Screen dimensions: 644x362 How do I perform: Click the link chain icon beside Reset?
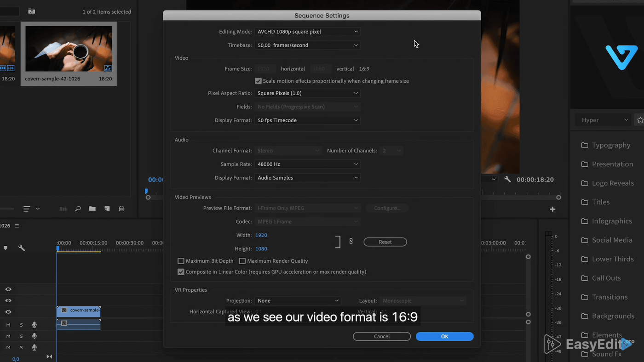click(x=351, y=242)
